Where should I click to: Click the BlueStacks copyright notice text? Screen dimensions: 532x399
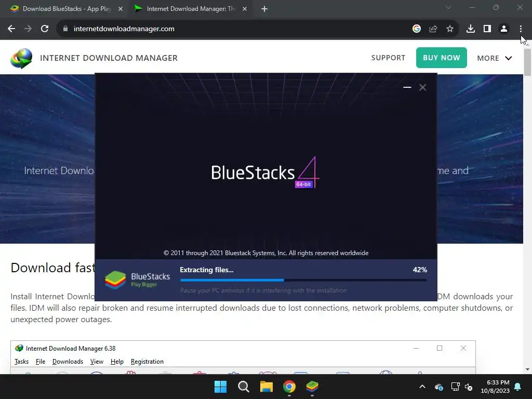pyautogui.click(x=266, y=253)
